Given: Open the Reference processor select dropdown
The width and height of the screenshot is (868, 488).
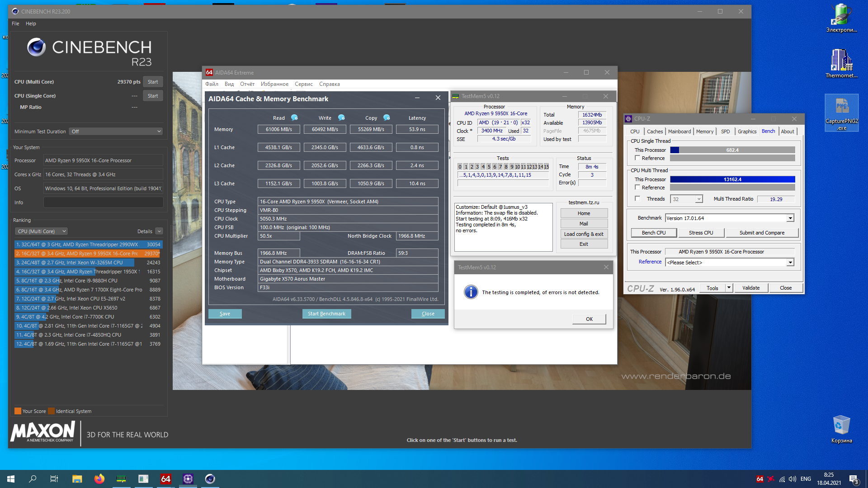Looking at the screenshot, I should (790, 263).
